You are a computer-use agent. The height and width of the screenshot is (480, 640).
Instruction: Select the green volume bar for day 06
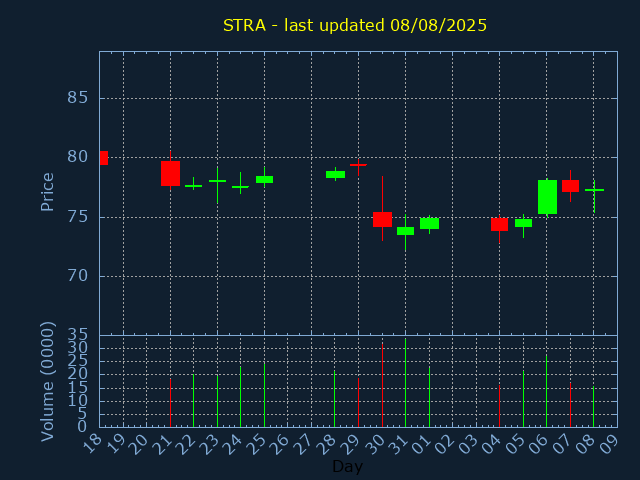(x=547, y=391)
